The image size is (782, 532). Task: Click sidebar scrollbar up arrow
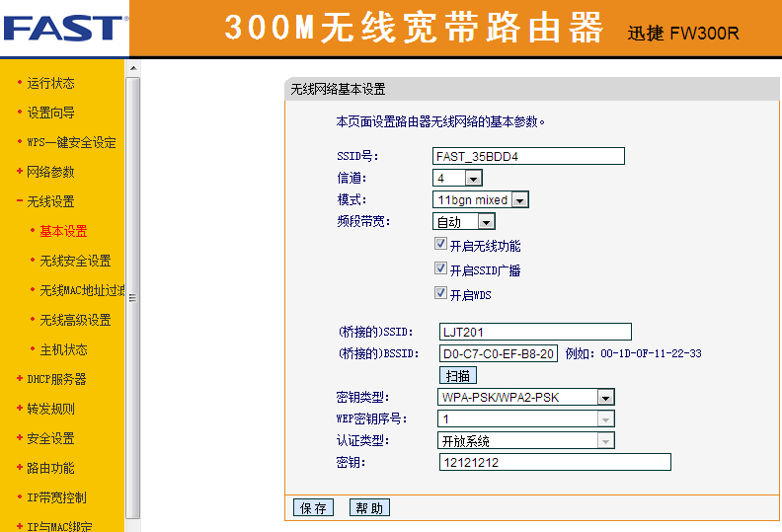pos(132,68)
